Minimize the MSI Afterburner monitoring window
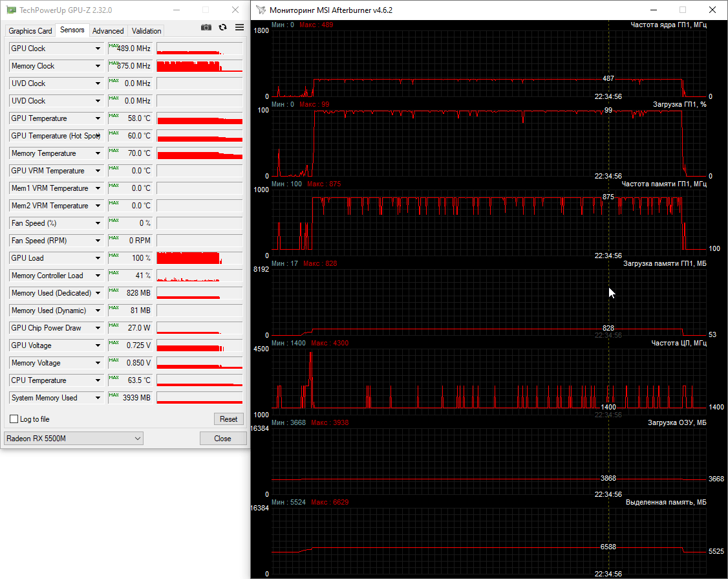The image size is (728, 579). (654, 10)
